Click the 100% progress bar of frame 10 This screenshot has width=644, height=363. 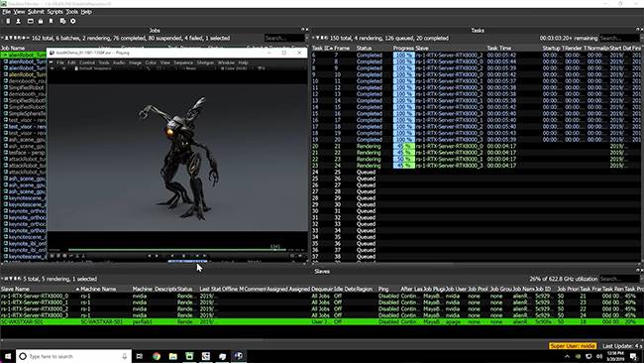tap(403, 74)
